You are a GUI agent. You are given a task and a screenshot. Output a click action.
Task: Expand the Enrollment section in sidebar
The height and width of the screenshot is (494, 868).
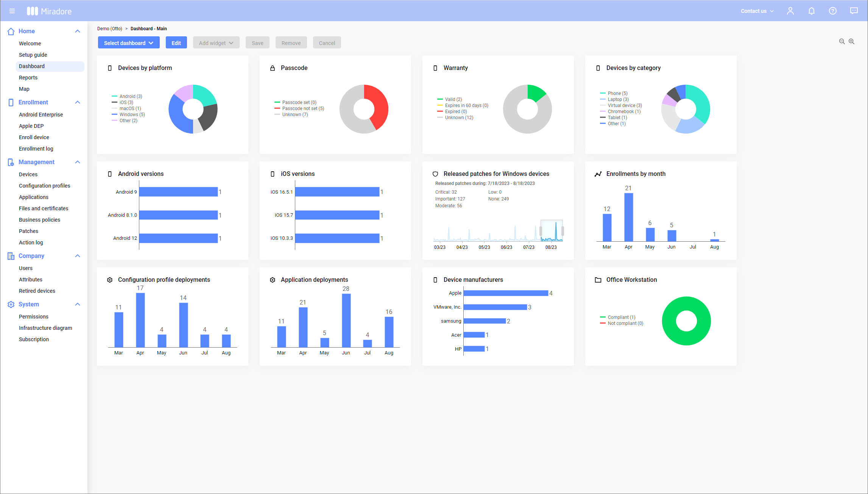77,103
